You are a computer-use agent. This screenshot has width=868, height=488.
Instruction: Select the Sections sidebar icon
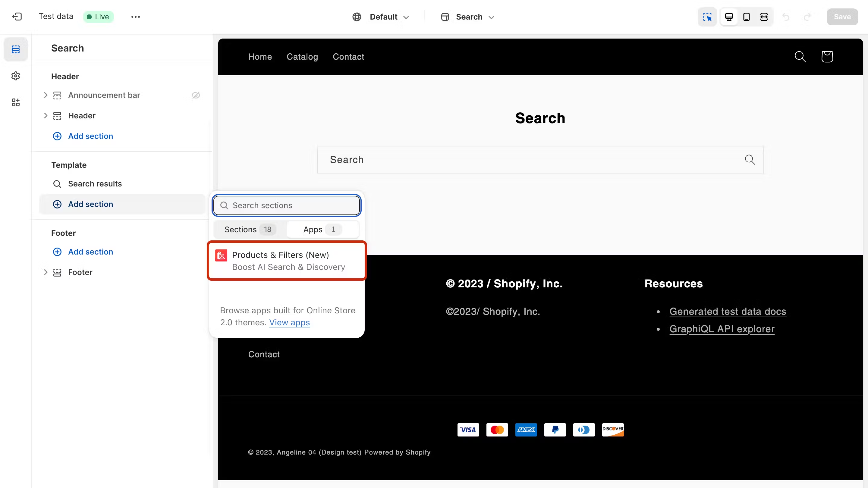point(15,49)
